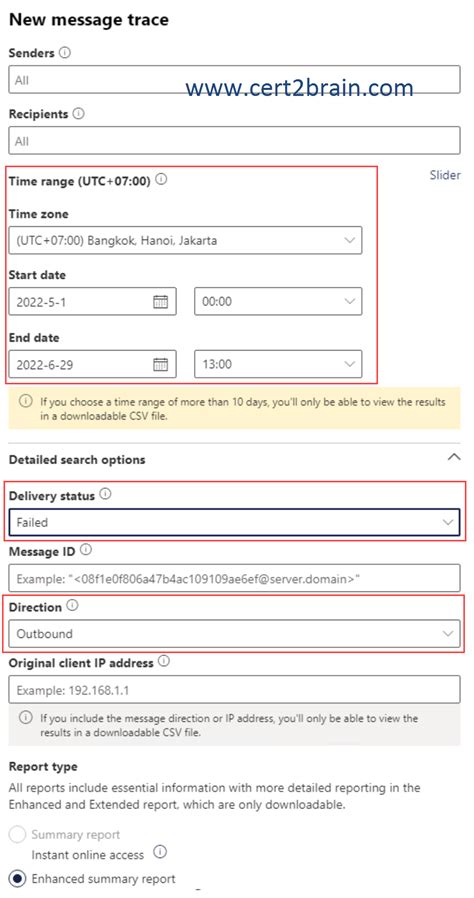Viewport: 474px width, 898px height.
Task: Open the end time 13:00 dropdown
Action: [x=278, y=364]
